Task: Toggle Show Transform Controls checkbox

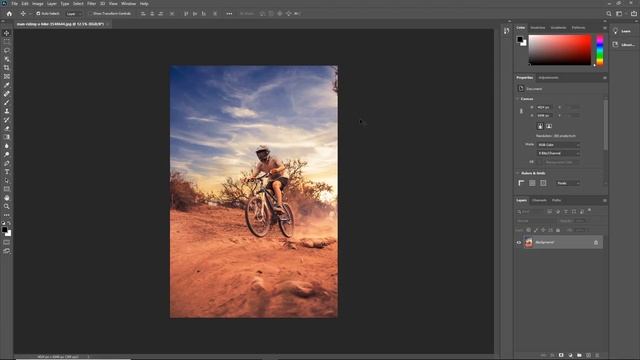Action: (90, 13)
